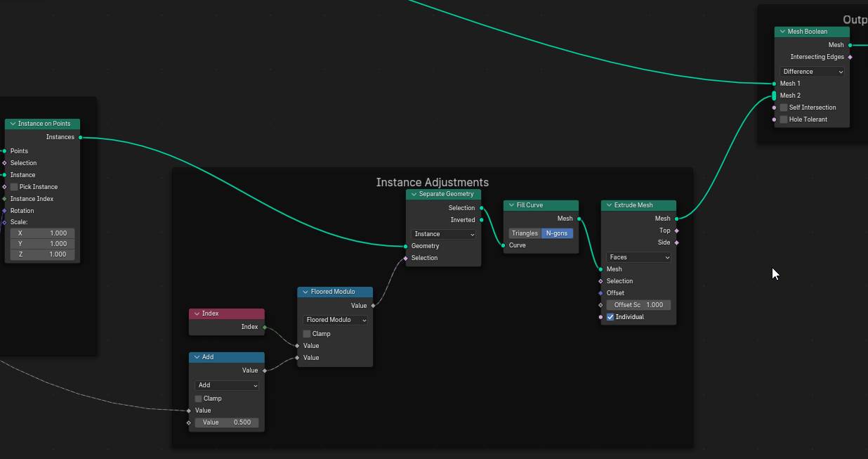Collapse the Extrude Mesh node
Image resolution: width=868 pixels, height=459 pixels.
coord(609,205)
